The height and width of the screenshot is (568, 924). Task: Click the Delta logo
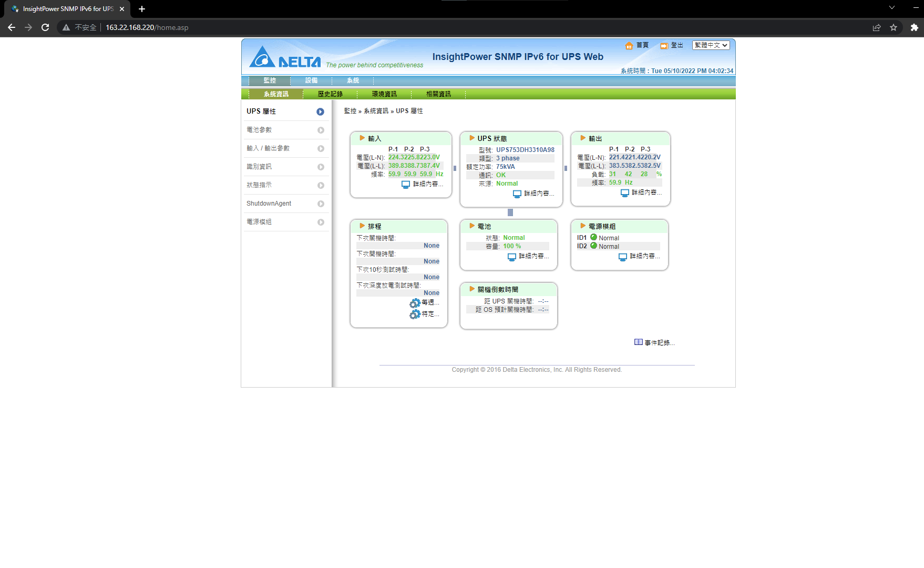285,57
